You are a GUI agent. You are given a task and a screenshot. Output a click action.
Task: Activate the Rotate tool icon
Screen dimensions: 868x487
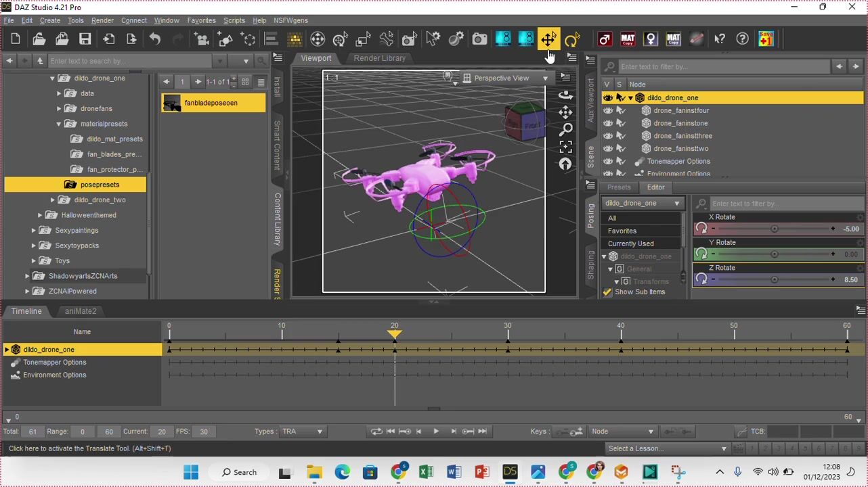coord(571,39)
